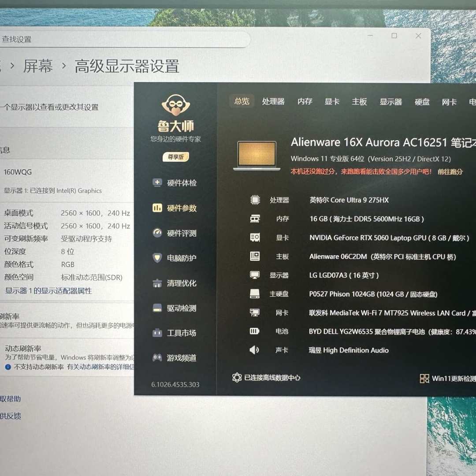The width and height of the screenshot is (476, 476).
Task: Click 标准动态范围(SDR) color space value
Action: (x=92, y=277)
